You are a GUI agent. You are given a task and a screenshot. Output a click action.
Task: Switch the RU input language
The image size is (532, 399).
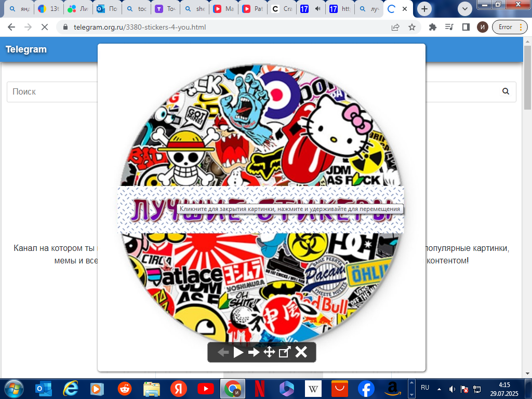[425, 388]
